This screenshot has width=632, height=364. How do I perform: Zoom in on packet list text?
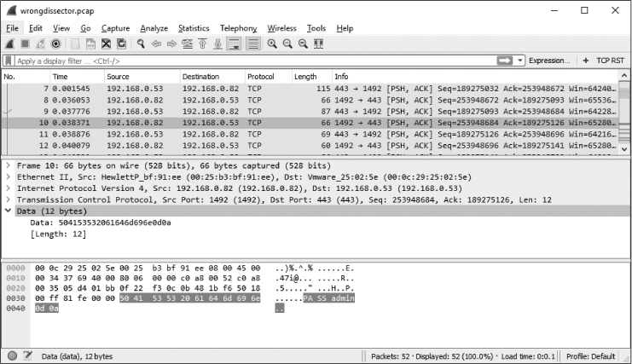pos(271,43)
